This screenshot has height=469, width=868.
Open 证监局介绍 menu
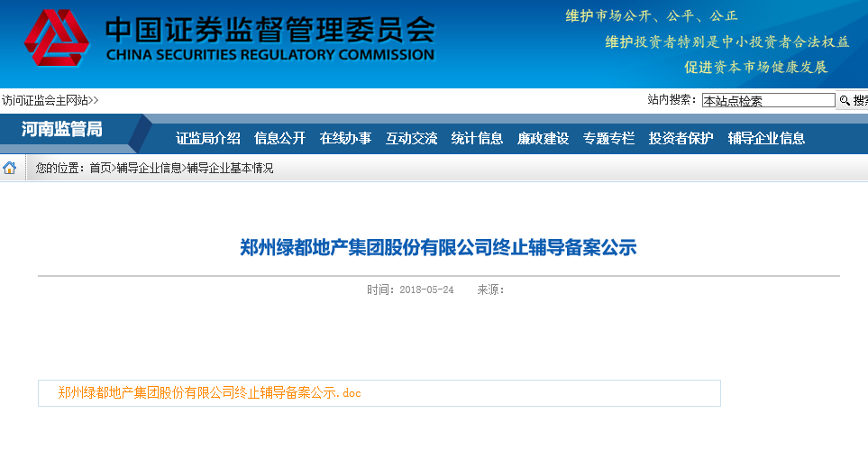[208, 138]
